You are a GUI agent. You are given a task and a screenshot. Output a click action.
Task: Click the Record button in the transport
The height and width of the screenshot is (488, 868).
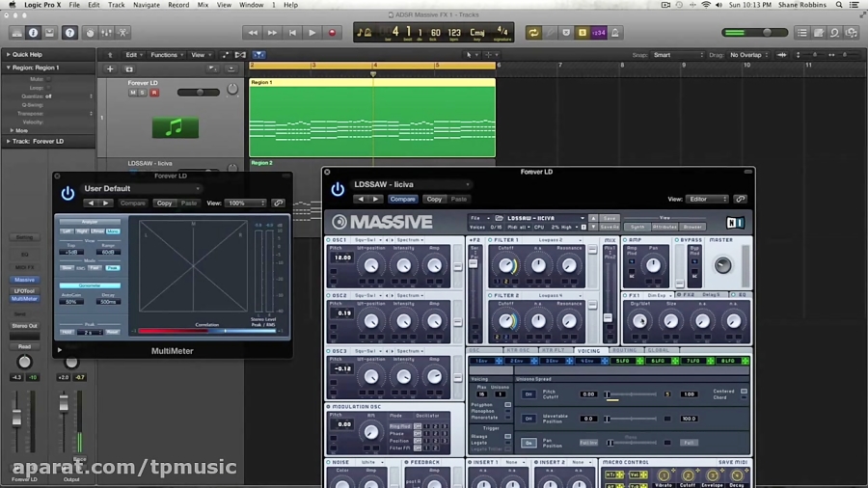click(332, 33)
